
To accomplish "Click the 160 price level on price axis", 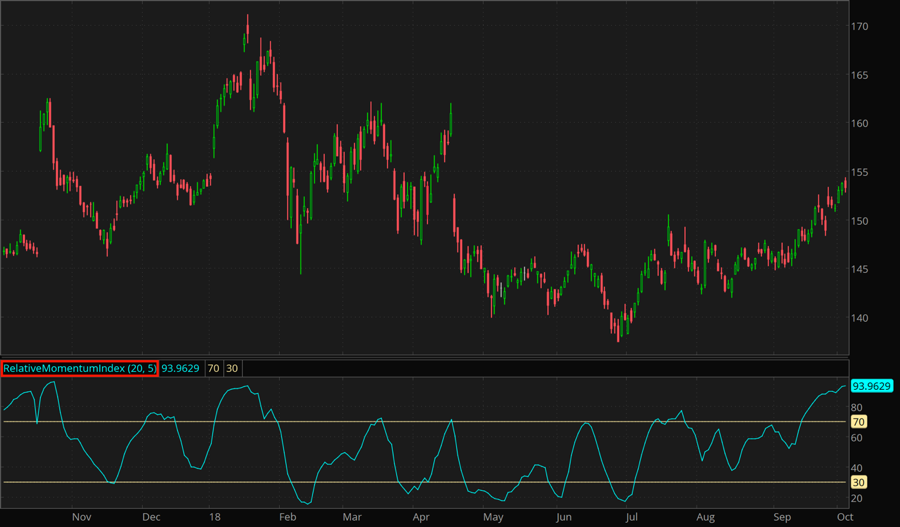I will (x=860, y=124).
